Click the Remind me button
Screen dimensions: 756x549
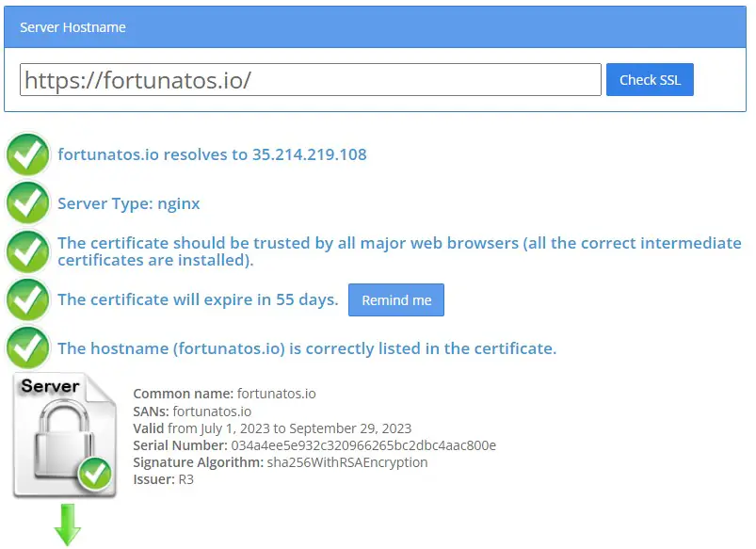point(395,300)
